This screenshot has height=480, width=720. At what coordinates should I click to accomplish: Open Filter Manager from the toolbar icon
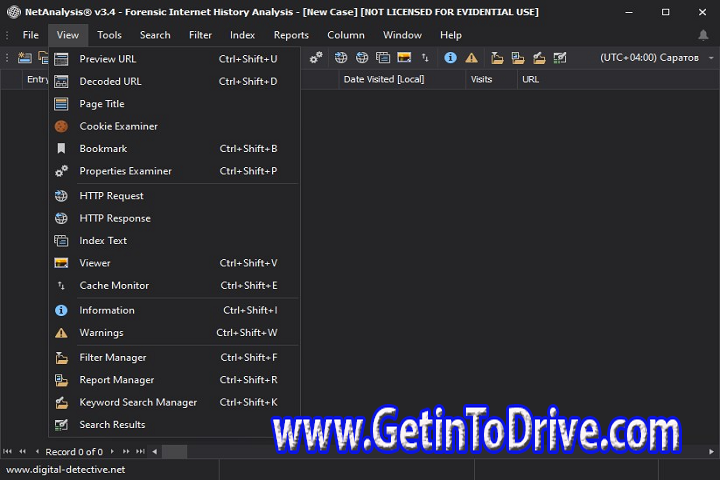click(497, 58)
